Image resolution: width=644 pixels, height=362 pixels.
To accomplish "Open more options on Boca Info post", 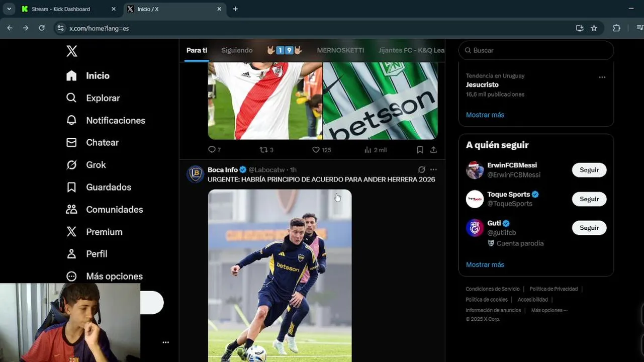I will [433, 170].
